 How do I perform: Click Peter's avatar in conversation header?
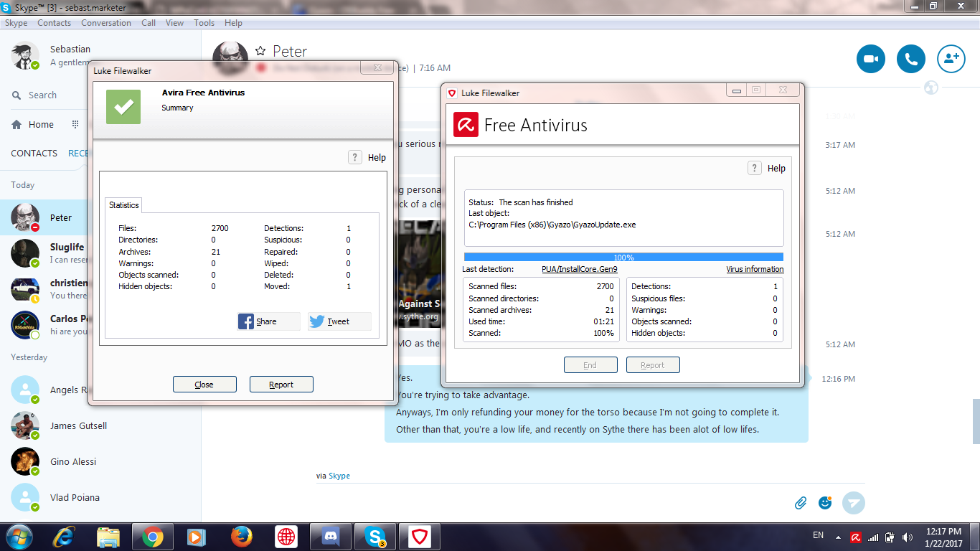tap(231, 58)
